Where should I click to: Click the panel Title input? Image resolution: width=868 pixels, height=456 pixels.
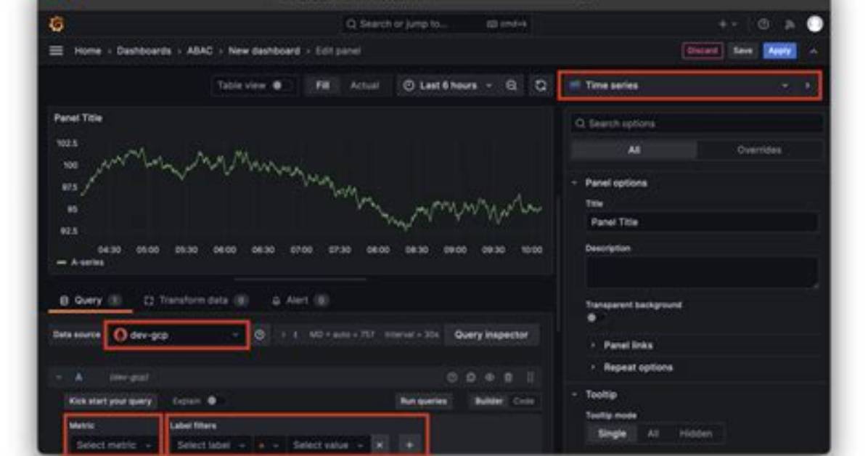701,222
